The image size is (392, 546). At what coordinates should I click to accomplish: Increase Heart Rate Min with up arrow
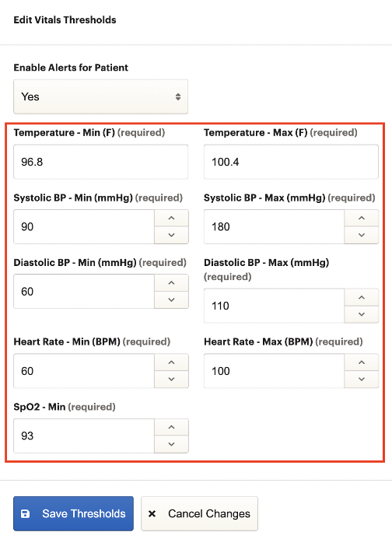point(171,362)
